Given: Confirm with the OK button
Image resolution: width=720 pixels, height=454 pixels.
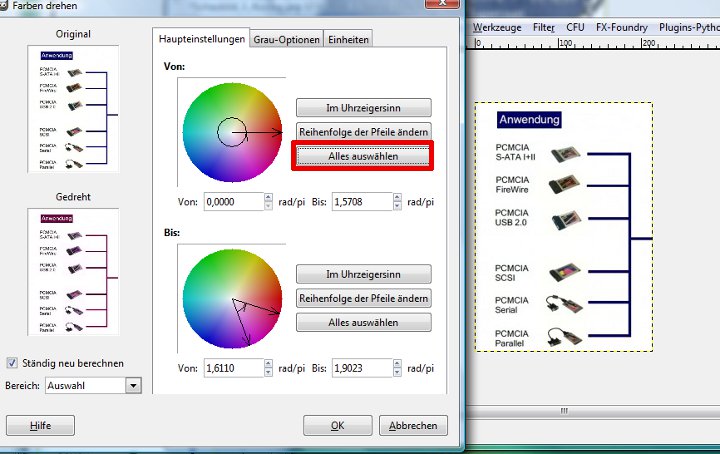Looking at the screenshot, I should (337, 425).
